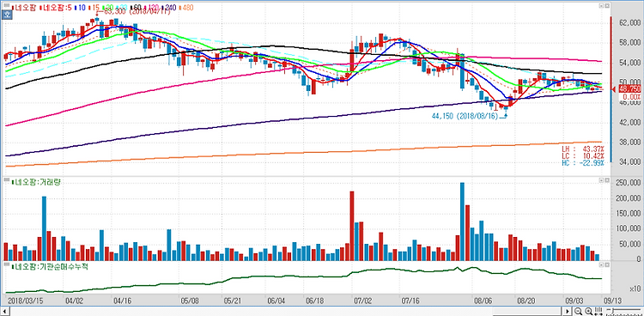Maximize the price chart pane
This screenshot has width=644, height=316.
[601, 6]
